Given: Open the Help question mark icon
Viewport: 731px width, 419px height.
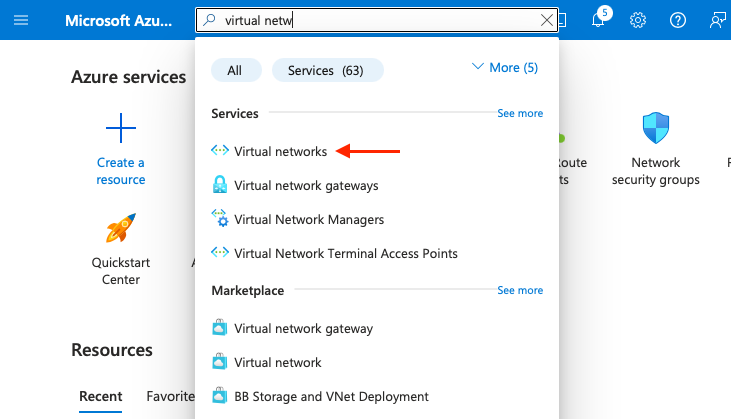Looking at the screenshot, I should click(677, 20).
